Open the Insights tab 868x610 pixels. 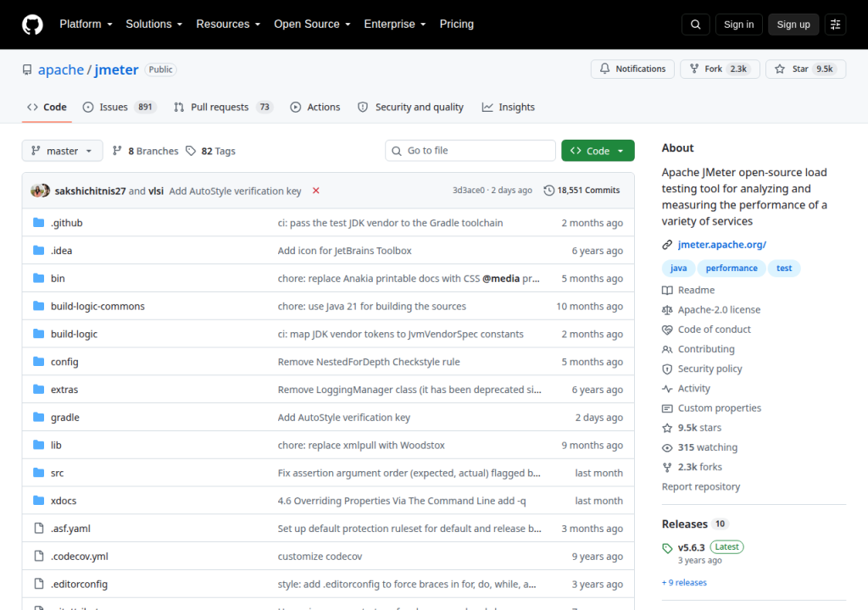point(509,107)
